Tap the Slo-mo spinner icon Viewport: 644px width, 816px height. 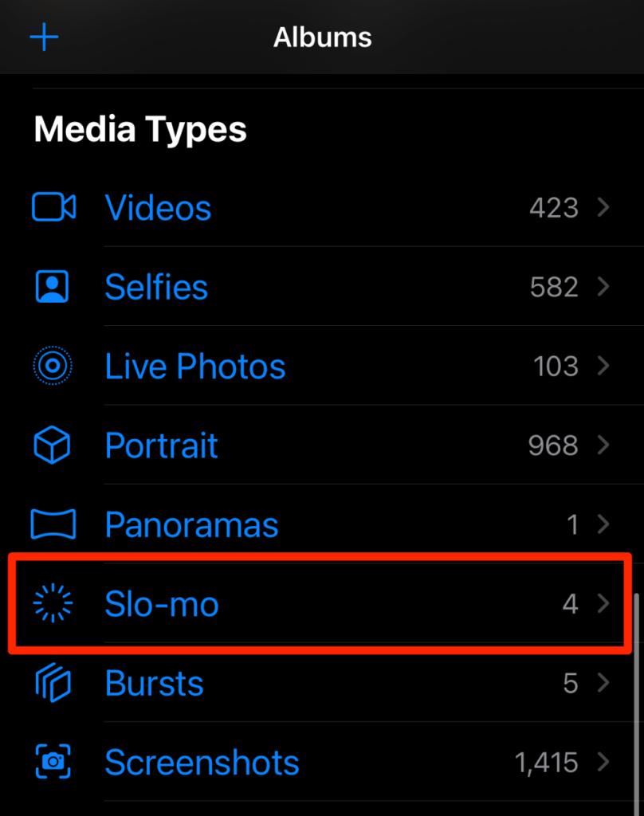pos(53,604)
